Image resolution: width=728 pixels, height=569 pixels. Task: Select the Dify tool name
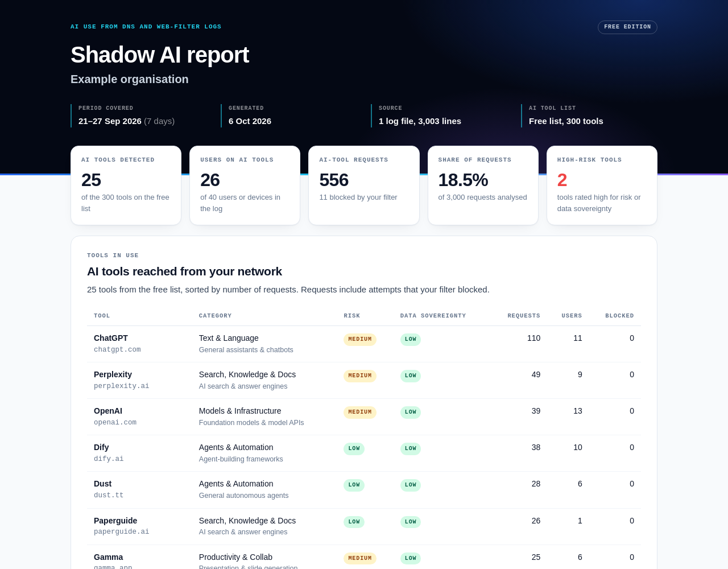(x=101, y=447)
